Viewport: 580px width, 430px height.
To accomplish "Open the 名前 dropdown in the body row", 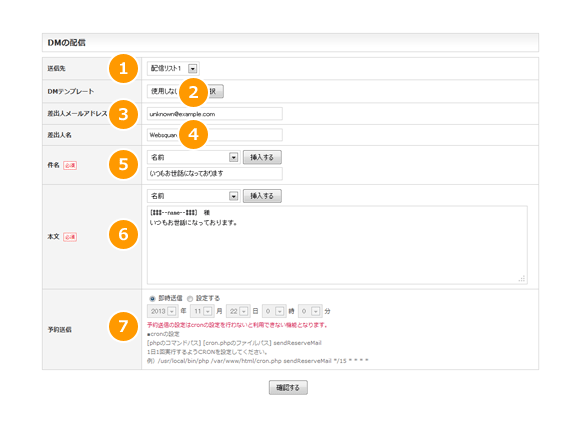I will point(193,196).
